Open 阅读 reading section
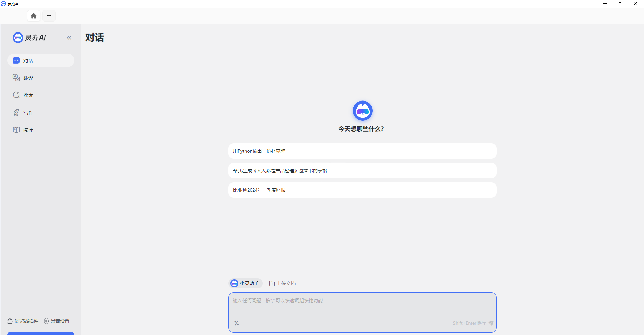 [x=41, y=130]
